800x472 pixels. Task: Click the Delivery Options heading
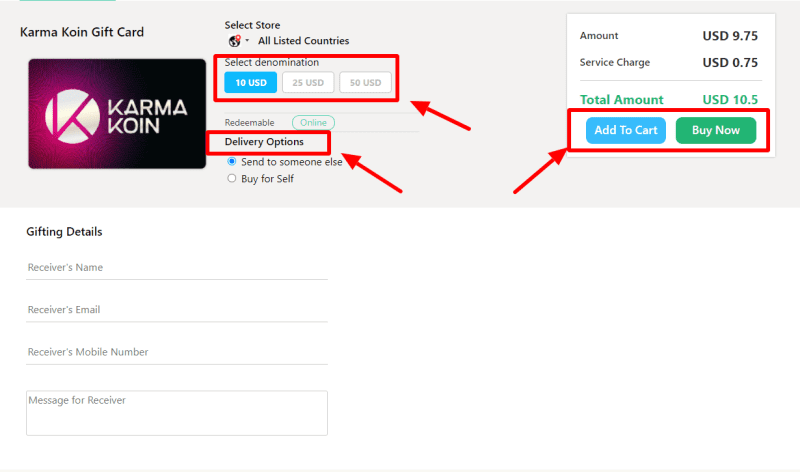coord(264,142)
